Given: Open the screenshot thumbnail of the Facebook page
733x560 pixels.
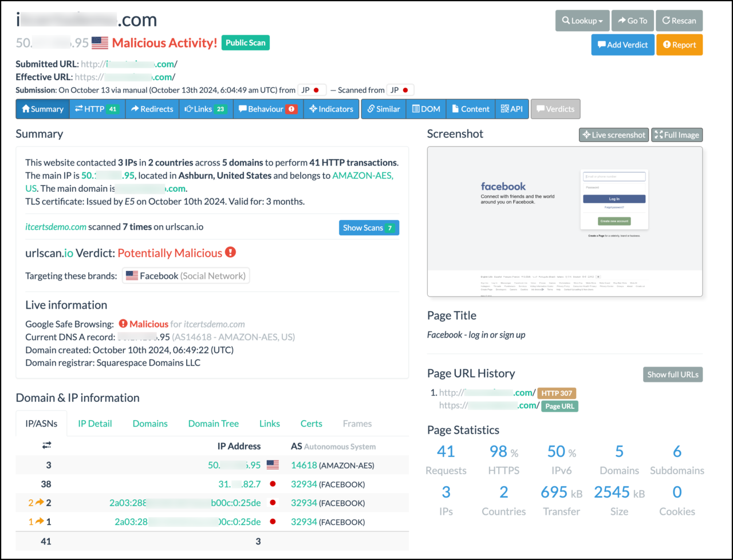Looking at the screenshot, I should pyautogui.click(x=564, y=222).
